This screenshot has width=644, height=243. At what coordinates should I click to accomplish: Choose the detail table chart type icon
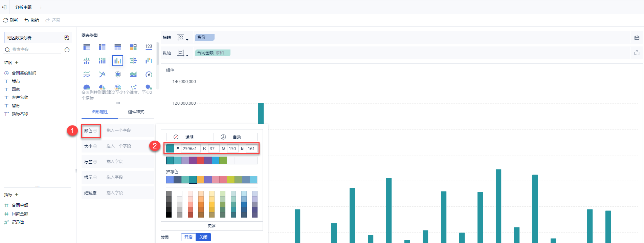coord(118,47)
